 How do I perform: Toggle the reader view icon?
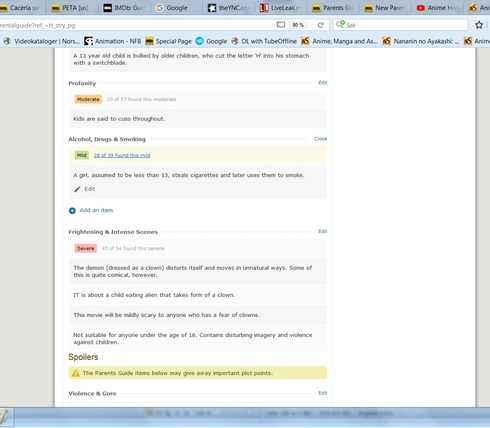coord(281,25)
